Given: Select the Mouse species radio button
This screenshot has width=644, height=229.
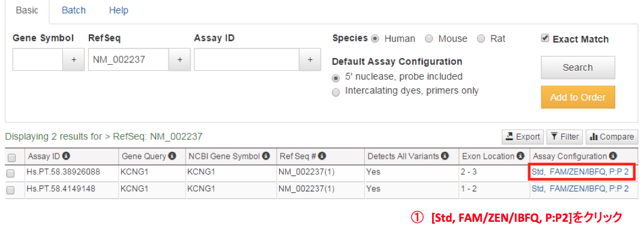Looking at the screenshot, I should tap(429, 38).
